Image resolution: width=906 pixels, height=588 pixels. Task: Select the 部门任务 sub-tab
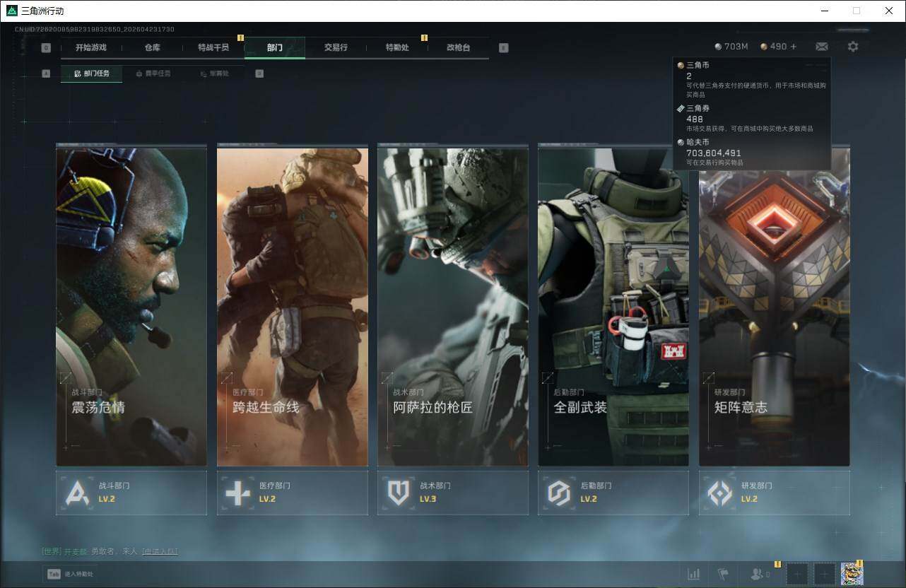[91, 73]
